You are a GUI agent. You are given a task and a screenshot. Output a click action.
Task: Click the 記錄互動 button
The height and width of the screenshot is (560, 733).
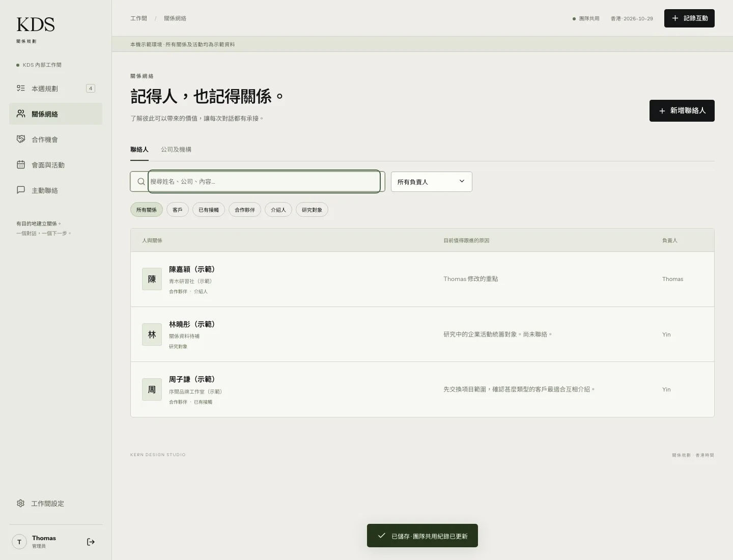pyautogui.click(x=689, y=18)
